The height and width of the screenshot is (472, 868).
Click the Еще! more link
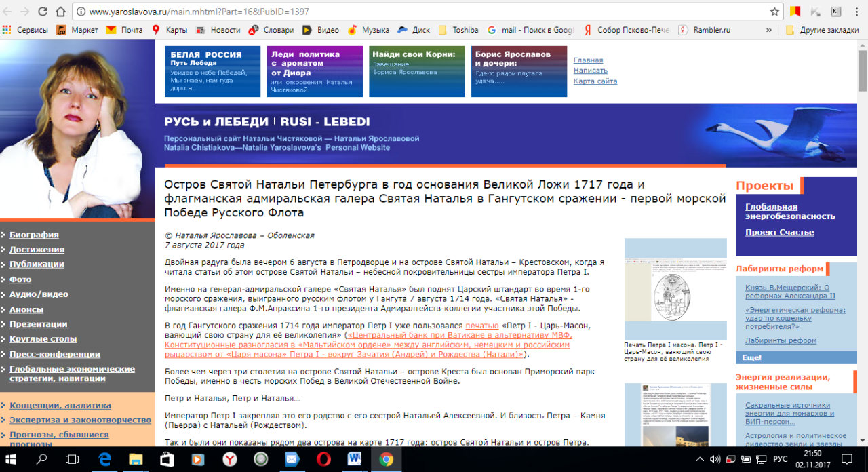[751, 357]
